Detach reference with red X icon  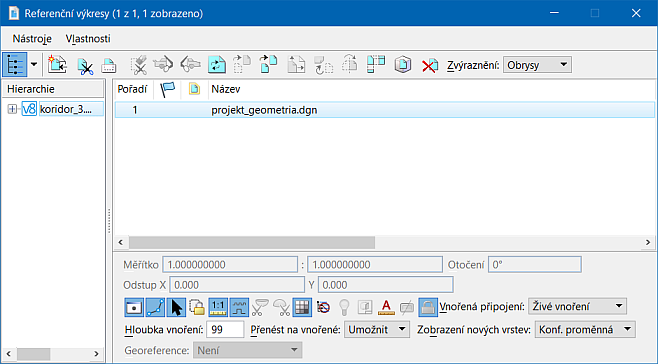click(x=430, y=65)
